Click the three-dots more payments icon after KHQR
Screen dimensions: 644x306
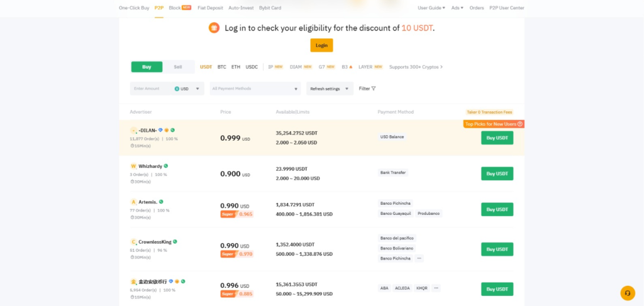click(436, 288)
